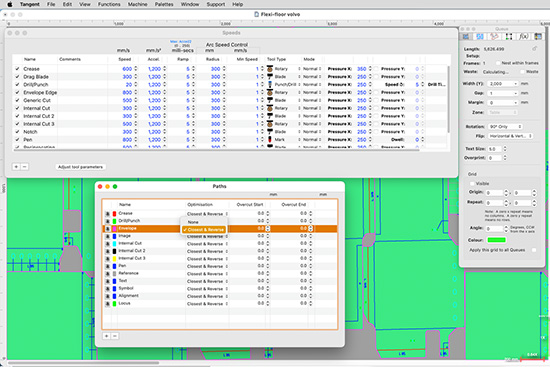Toggle the grid Visible checkbox
This screenshot has height=367, width=550.
pos(472,184)
